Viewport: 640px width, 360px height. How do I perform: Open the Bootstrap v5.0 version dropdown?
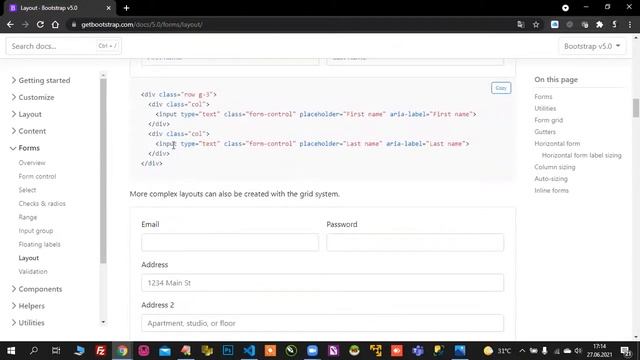point(592,46)
